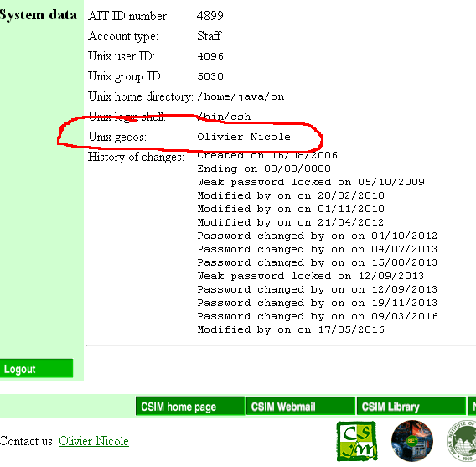476x467 pixels.
Task: Click the Unix gecos name value
Action: [244, 137]
